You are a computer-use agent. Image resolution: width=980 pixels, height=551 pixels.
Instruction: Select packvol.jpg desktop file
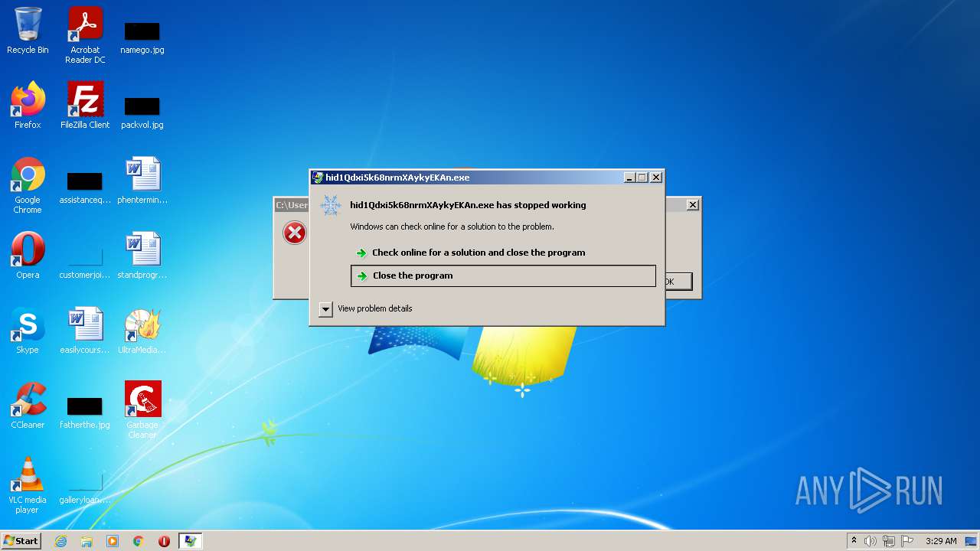[142, 112]
